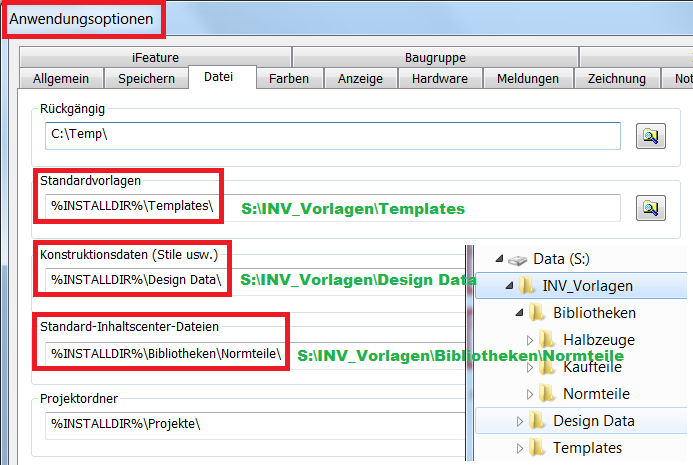Screen dimensions: 693x465
Task: Click the Anwendungsoptionen window title
Action: [x=81, y=19]
